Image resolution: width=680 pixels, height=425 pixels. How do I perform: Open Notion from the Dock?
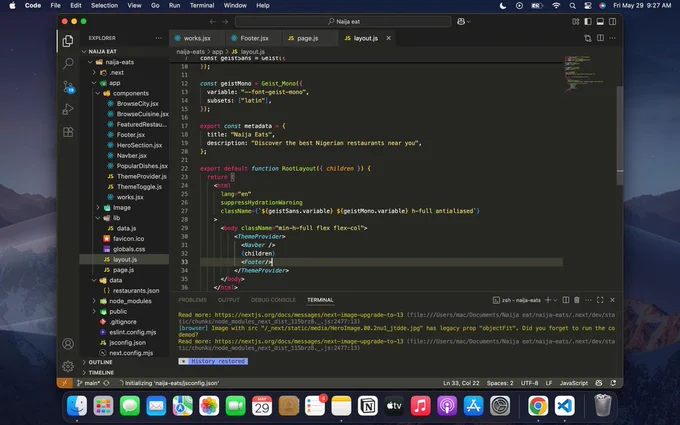(x=368, y=406)
